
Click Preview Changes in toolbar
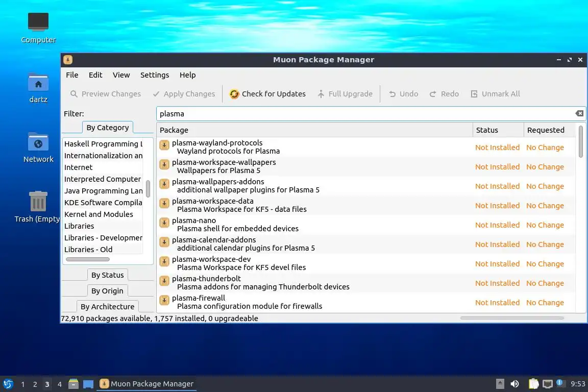(x=106, y=94)
